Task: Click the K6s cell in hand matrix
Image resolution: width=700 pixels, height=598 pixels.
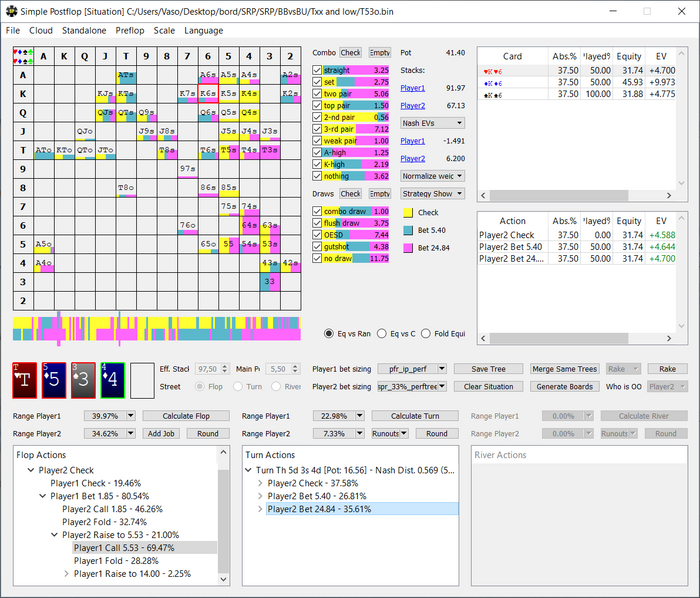Action: (x=207, y=93)
